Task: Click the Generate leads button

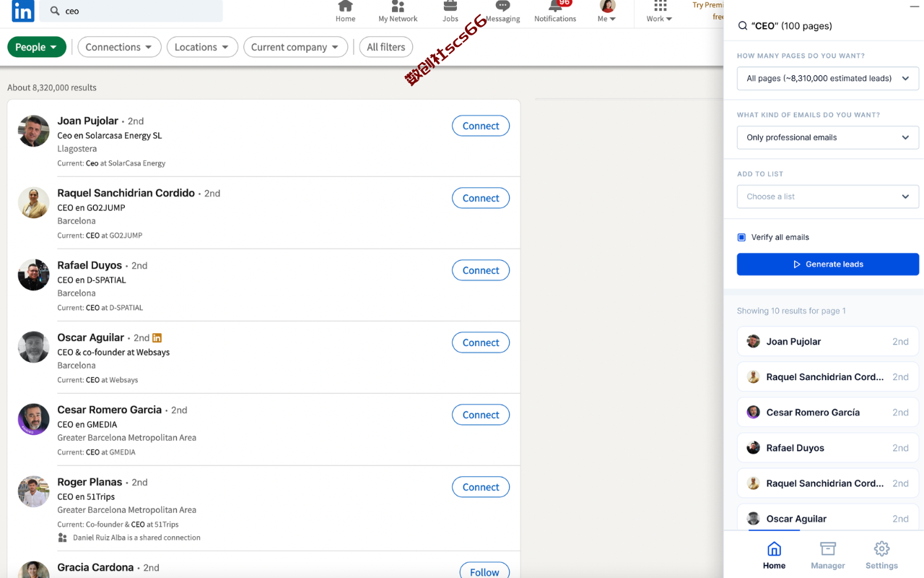Action: pos(828,264)
